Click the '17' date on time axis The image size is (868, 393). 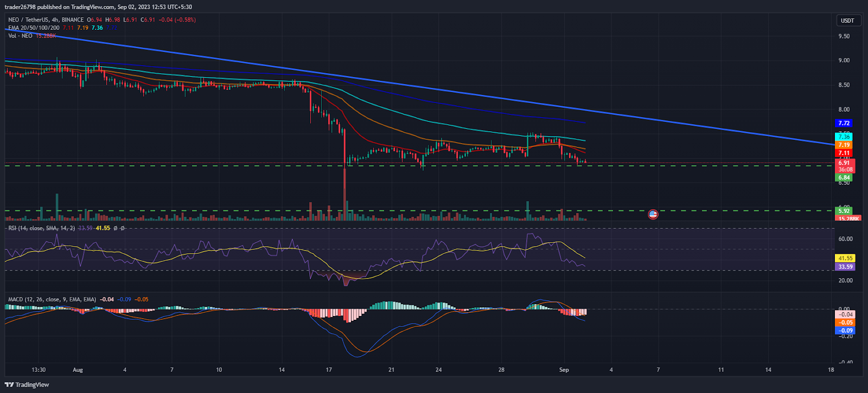(x=329, y=370)
